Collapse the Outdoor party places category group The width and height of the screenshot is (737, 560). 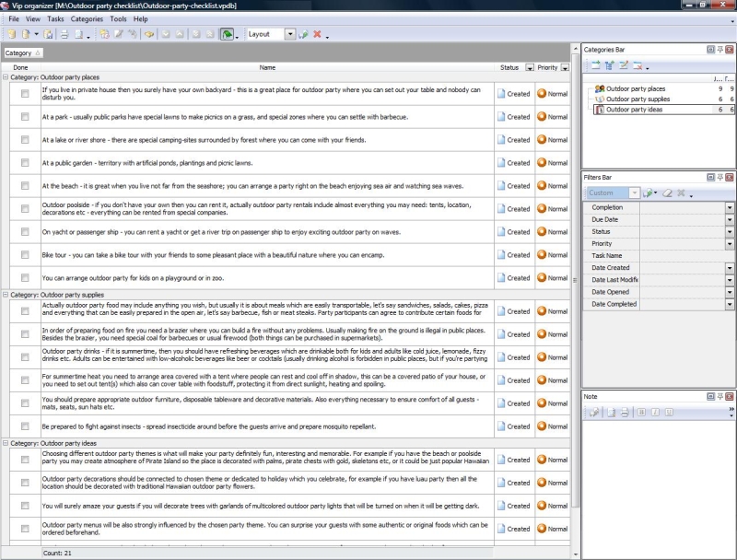(6, 77)
